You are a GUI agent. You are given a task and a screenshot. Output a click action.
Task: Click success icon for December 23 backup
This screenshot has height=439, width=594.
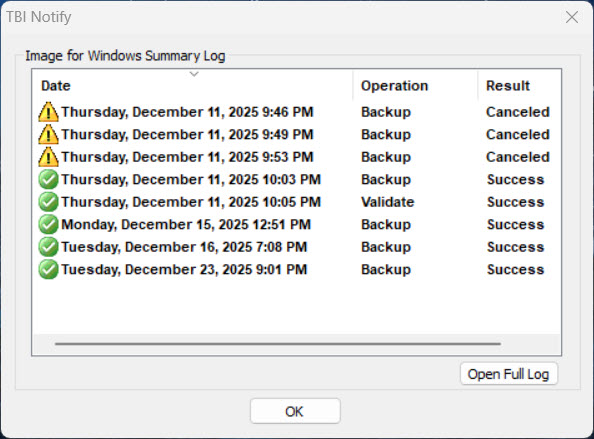[x=48, y=269]
